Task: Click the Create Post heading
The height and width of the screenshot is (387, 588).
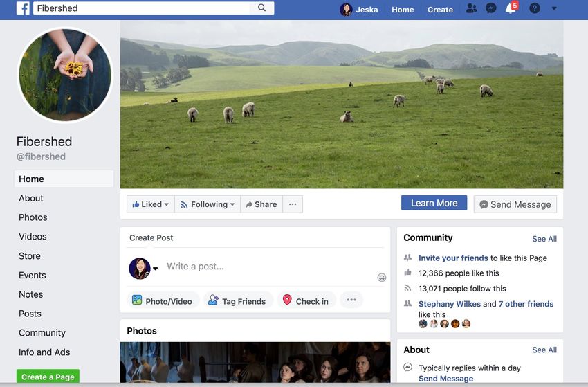Action: coord(151,237)
